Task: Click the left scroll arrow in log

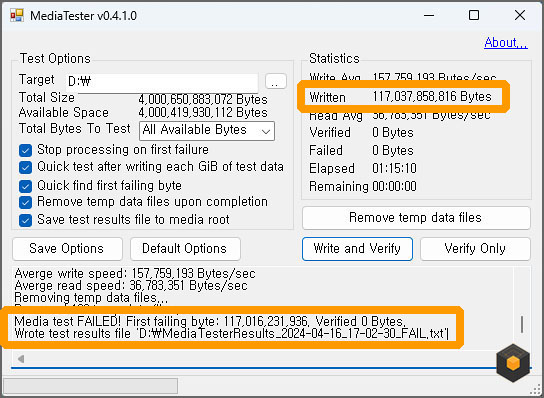Action: pyautogui.click(x=21, y=359)
